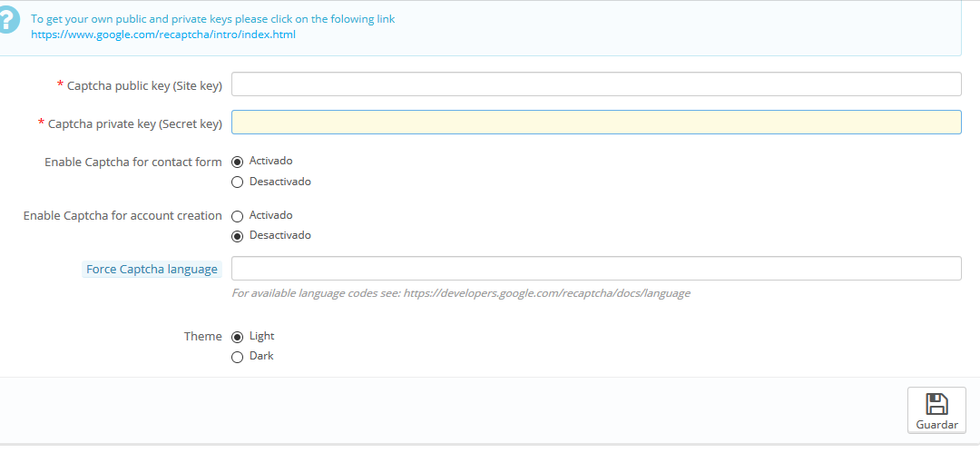The height and width of the screenshot is (453, 980).
Task: Enable Captcha for contact form via Activado
Action: point(238,162)
